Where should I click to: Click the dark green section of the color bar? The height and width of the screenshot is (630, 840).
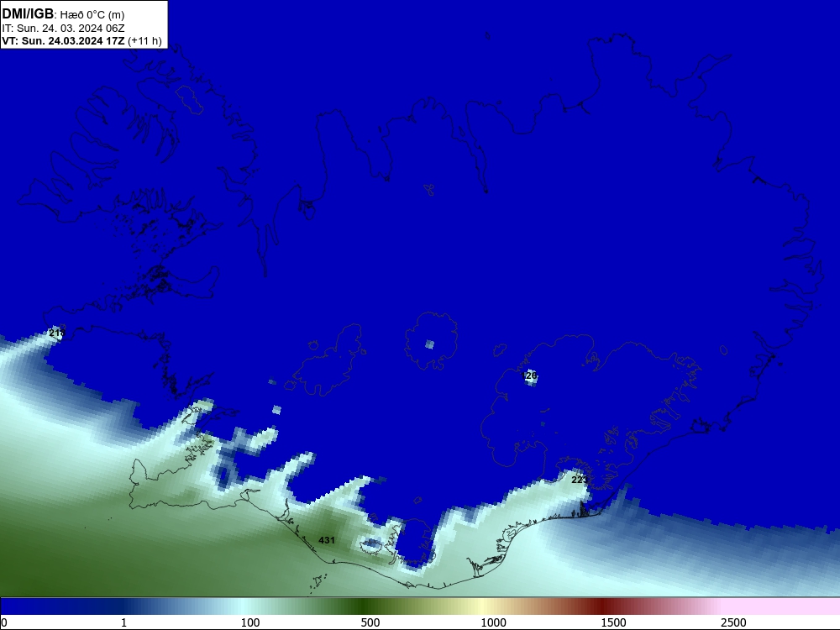(x=365, y=606)
